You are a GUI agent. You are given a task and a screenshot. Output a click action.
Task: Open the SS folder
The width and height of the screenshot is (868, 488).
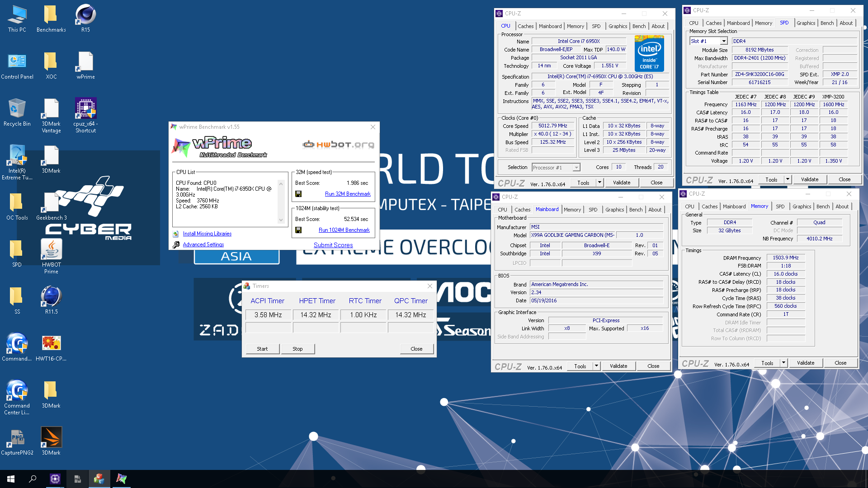tap(17, 301)
